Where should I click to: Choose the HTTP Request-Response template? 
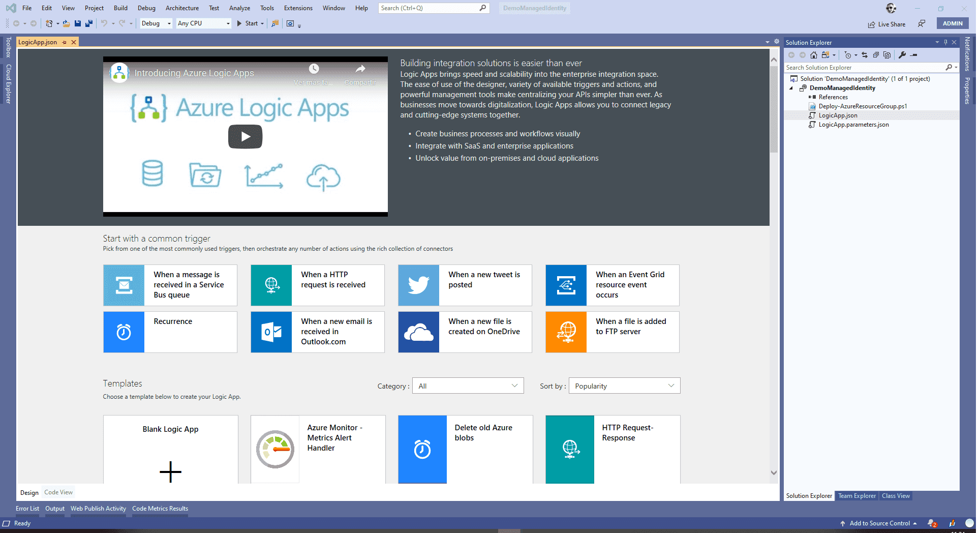[612, 450]
